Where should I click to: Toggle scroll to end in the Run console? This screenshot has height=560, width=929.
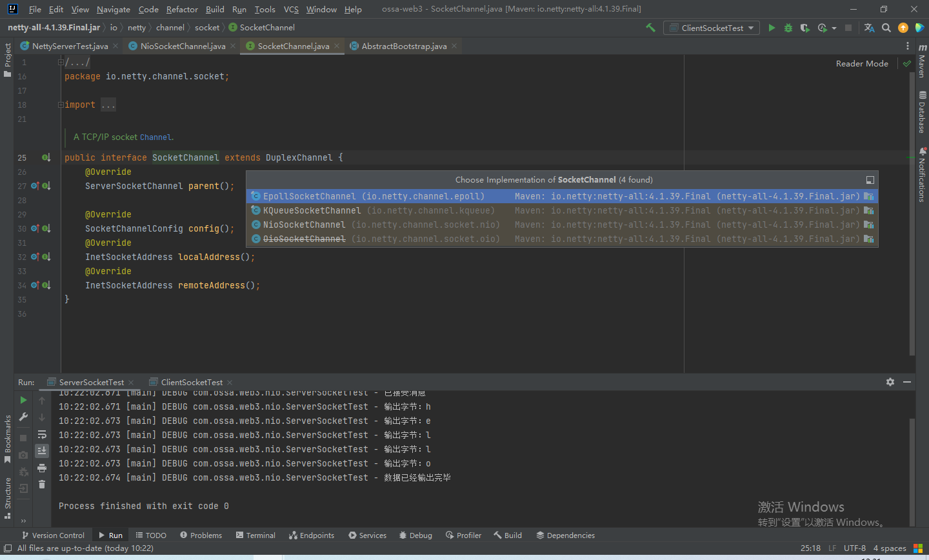point(42,450)
